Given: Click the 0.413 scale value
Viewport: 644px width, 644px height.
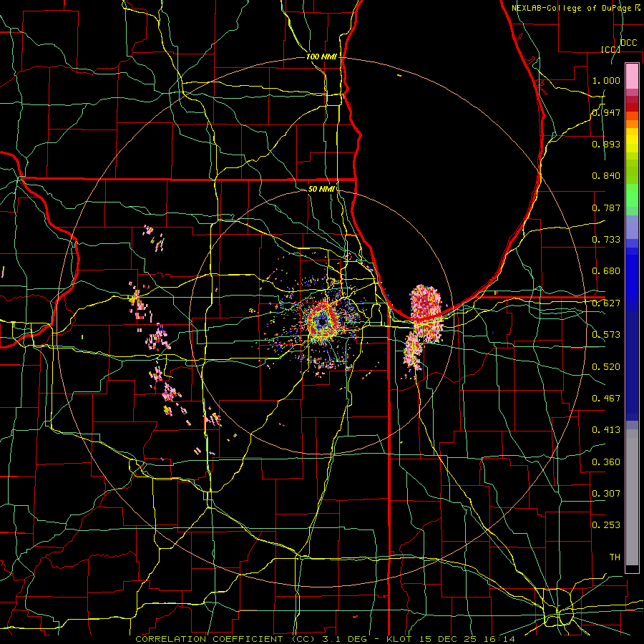Looking at the screenshot, I should tap(606, 430).
